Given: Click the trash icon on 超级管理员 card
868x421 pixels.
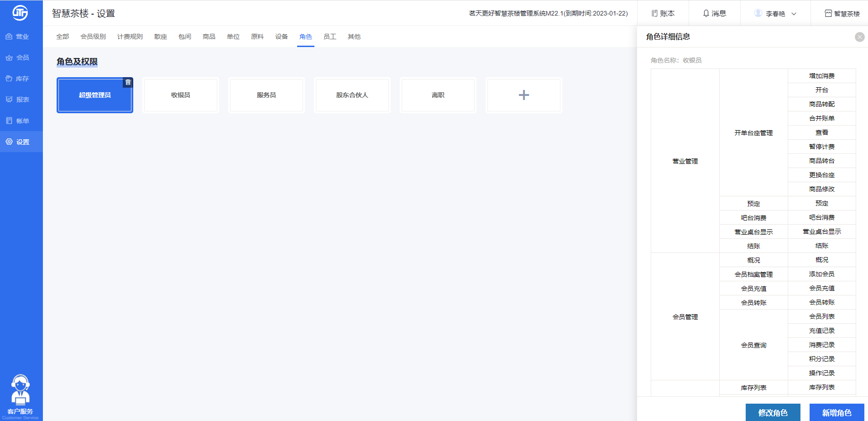Looking at the screenshot, I should pyautogui.click(x=128, y=83).
